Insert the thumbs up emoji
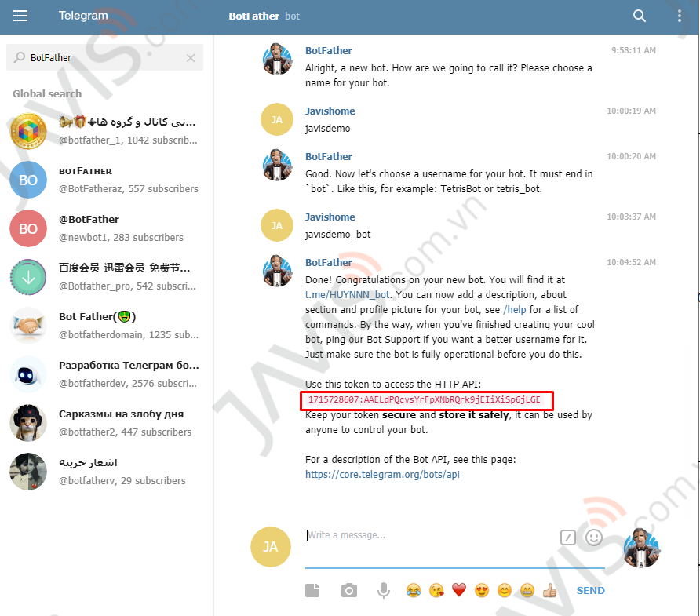The width and height of the screenshot is (700, 616). click(550, 591)
